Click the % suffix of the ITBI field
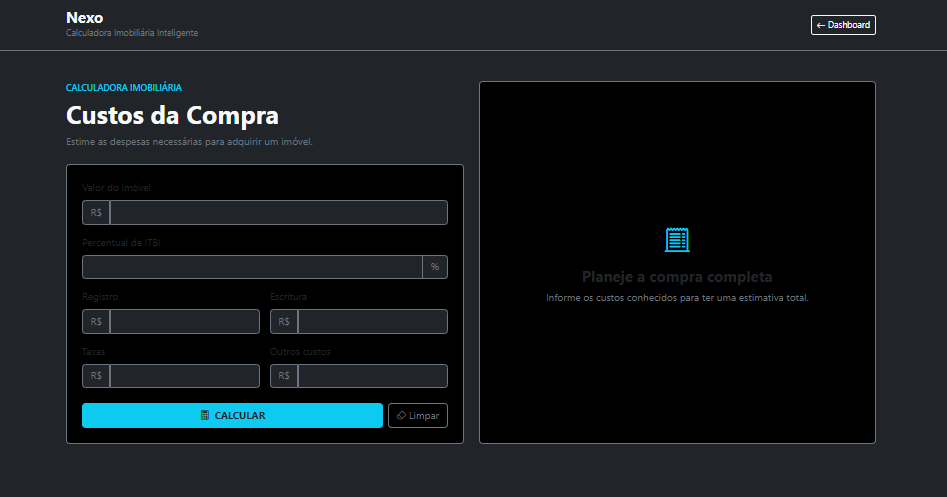947x497 pixels. [435, 267]
